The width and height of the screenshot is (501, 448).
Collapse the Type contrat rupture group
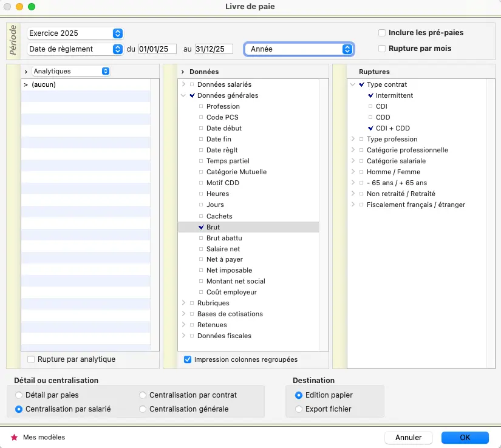point(353,85)
